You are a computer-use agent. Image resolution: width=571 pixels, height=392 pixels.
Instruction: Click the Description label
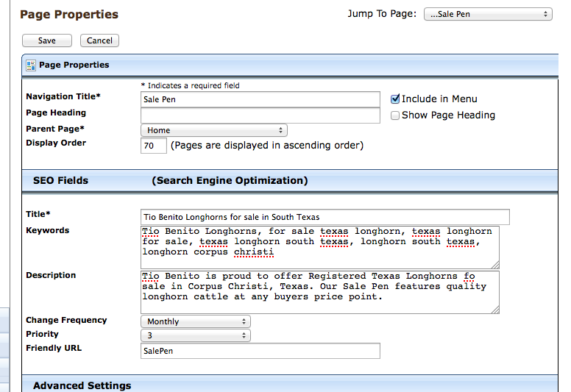point(51,275)
